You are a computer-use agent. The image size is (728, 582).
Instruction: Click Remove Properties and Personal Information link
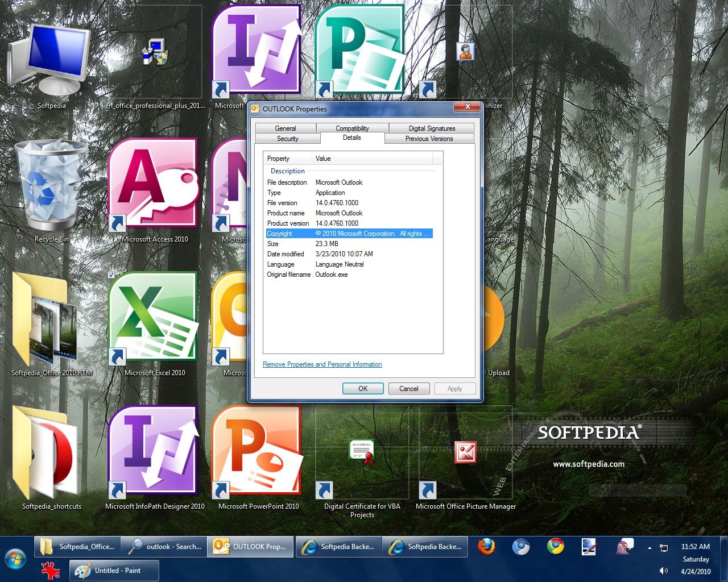(x=322, y=364)
